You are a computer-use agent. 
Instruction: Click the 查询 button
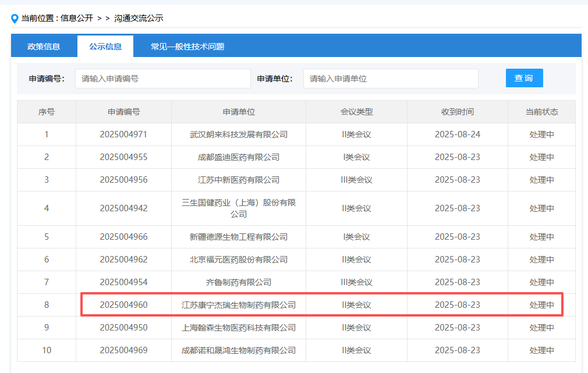pos(524,78)
